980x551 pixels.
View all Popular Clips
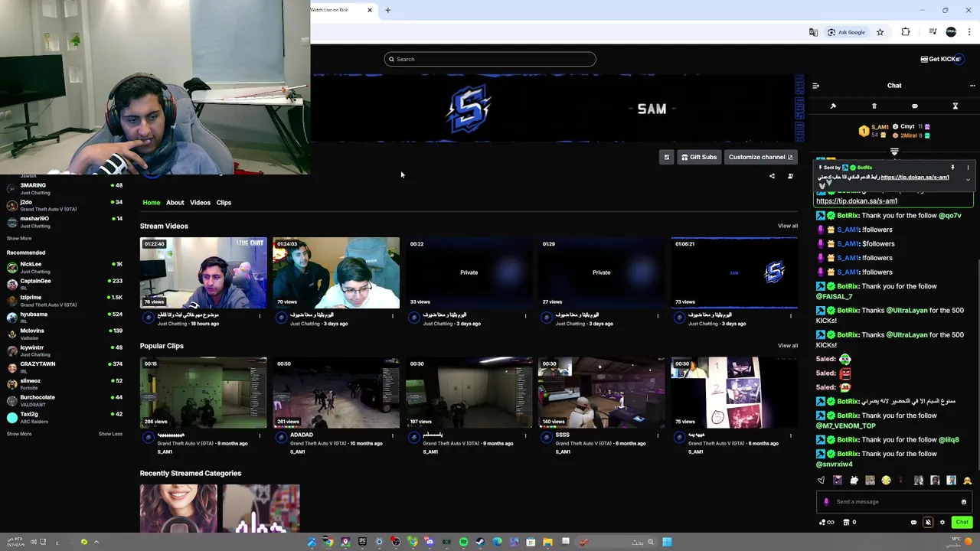pos(787,346)
